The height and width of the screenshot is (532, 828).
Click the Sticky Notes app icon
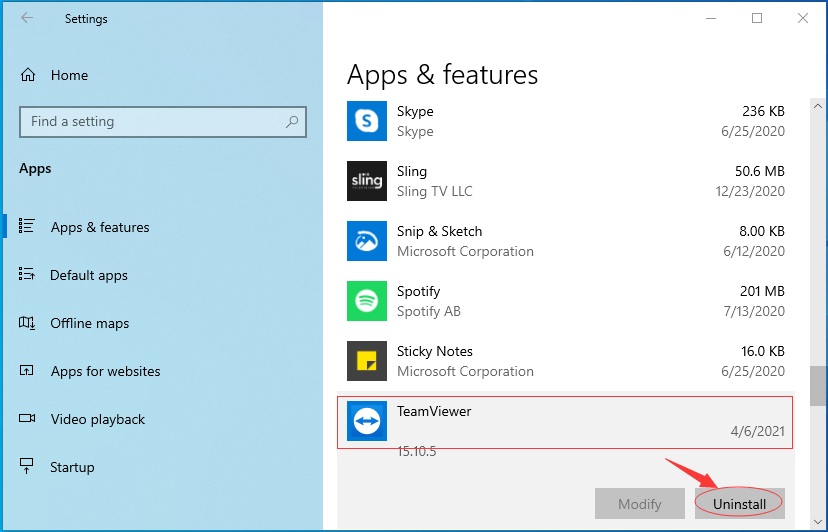click(366, 361)
